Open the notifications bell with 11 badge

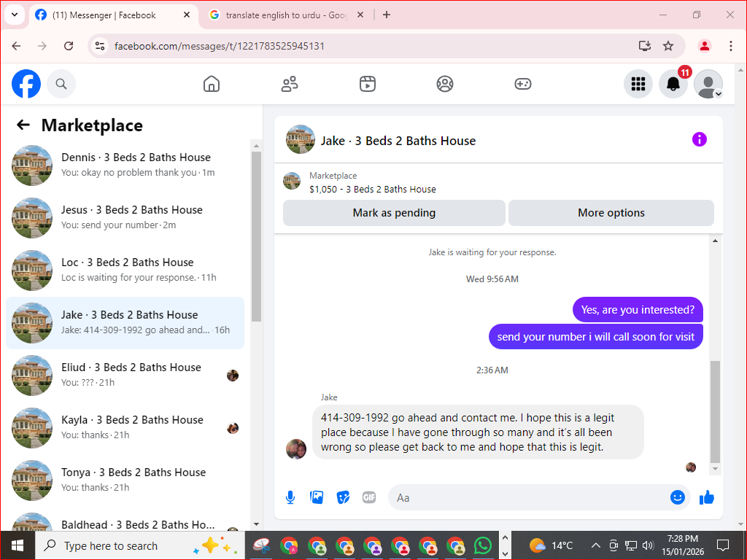pos(673,84)
